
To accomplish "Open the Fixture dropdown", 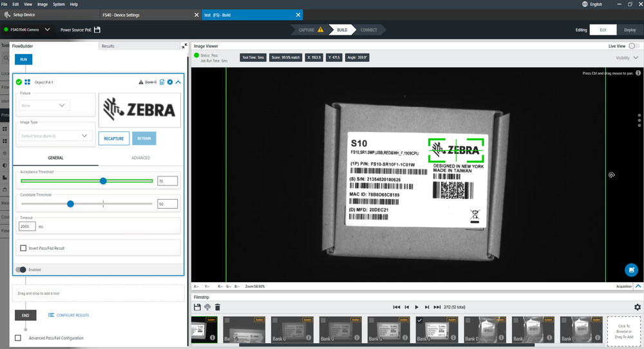I will click(x=44, y=105).
